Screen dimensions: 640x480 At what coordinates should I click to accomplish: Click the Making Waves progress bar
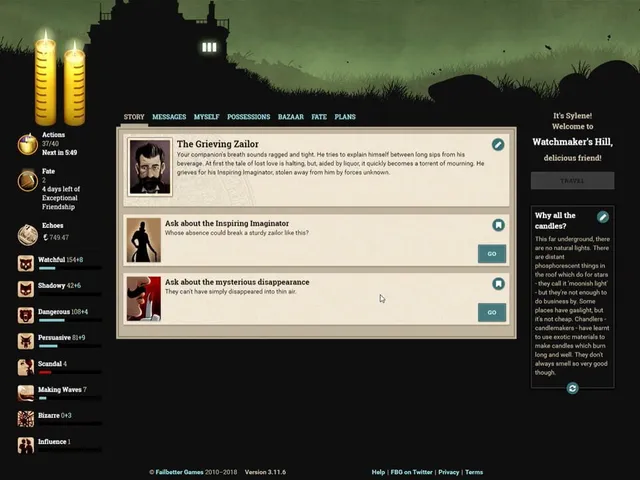(x=70, y=398)
